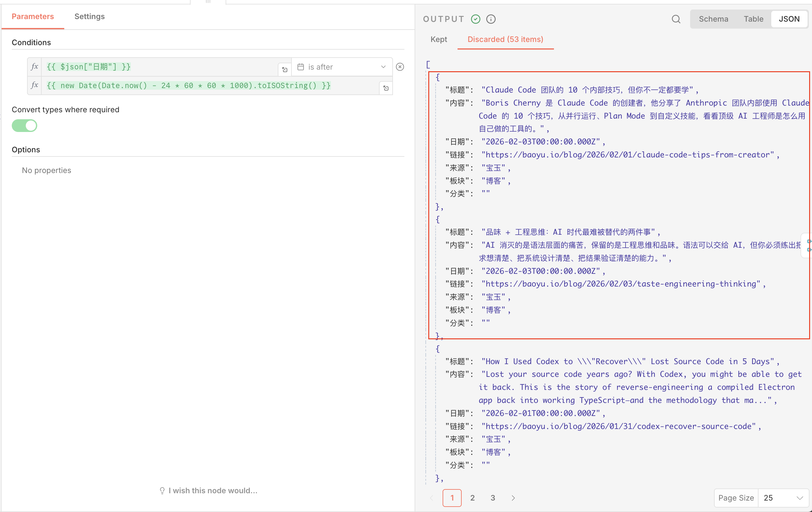Go to next page with the right chevron
This screenshot has height=512, width=812.
513,498
